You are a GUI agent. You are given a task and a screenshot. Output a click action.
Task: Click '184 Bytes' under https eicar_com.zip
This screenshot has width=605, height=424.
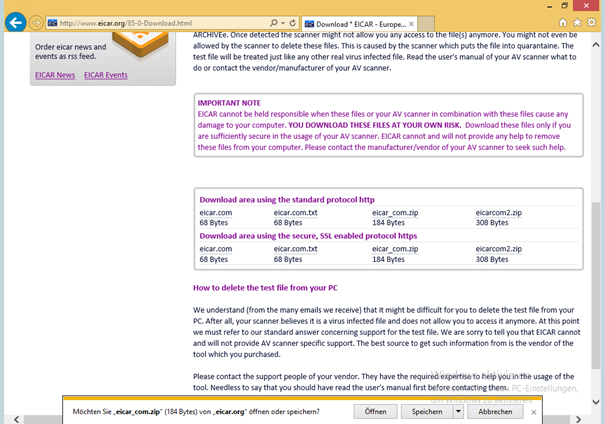tap(388, 259)
